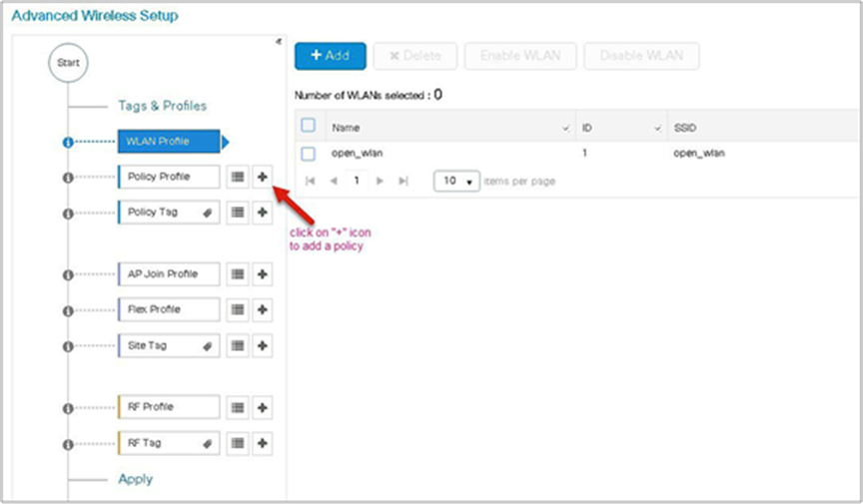Check the open_wlan row checkbox

tap(309, 154)
